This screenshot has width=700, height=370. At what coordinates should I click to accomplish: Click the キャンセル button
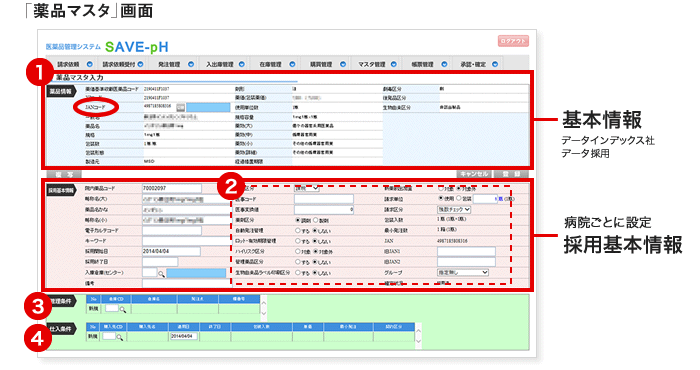click(x=474, y=175)
